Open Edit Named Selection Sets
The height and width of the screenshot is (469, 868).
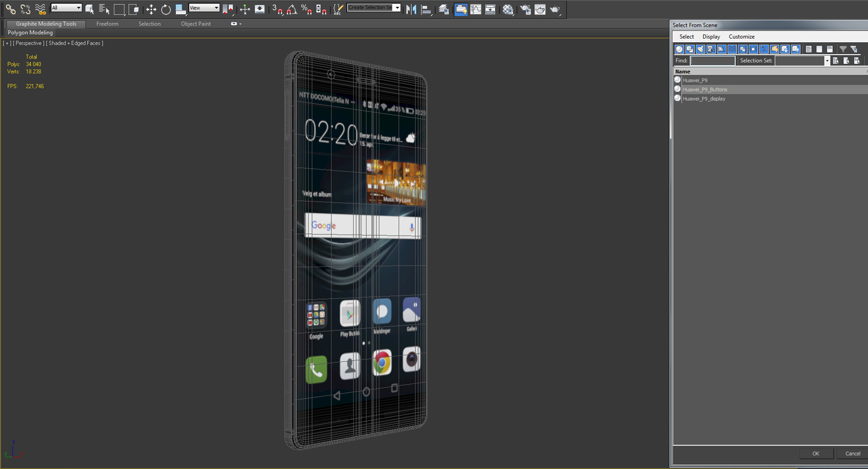tap(338, 9)
